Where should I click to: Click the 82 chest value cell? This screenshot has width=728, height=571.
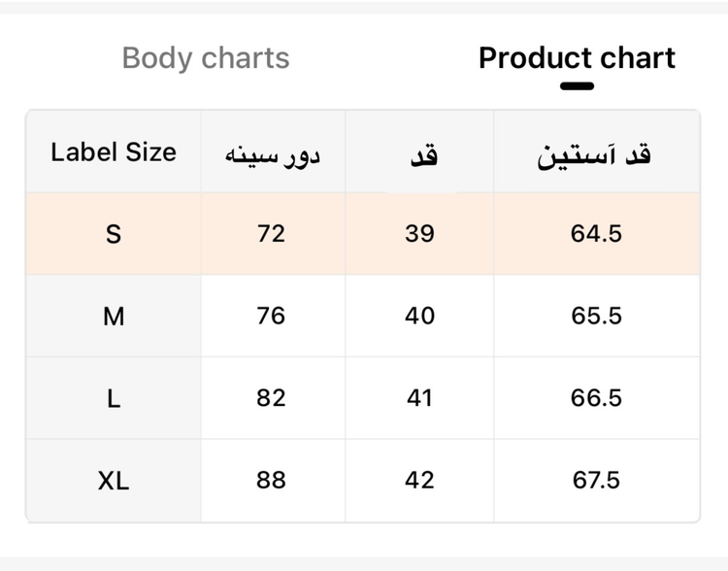pyautogui.click(x=273, y=398)
